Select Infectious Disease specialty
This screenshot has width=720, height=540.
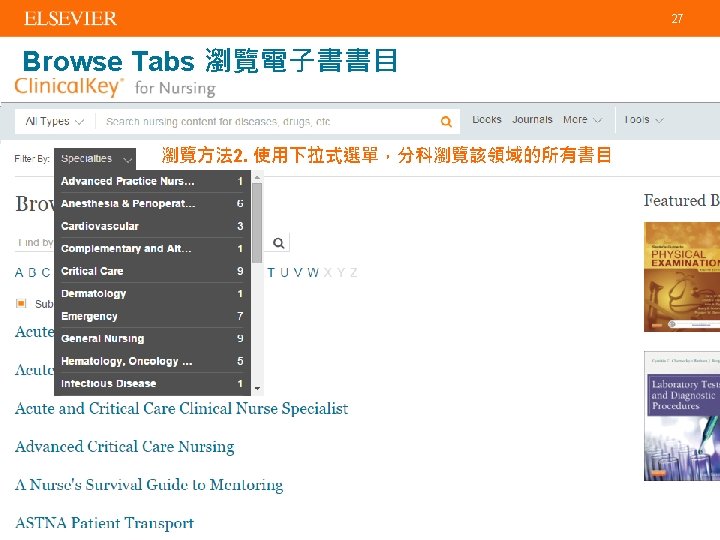(152, 384)
